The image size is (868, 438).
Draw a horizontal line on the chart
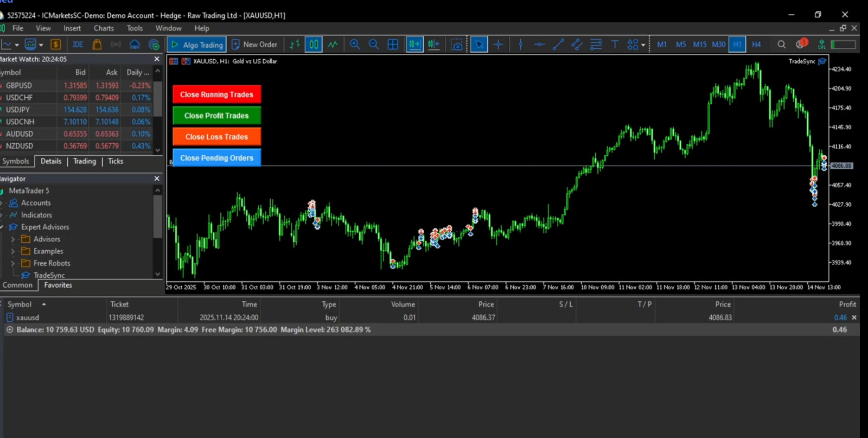tap(539, 45)
